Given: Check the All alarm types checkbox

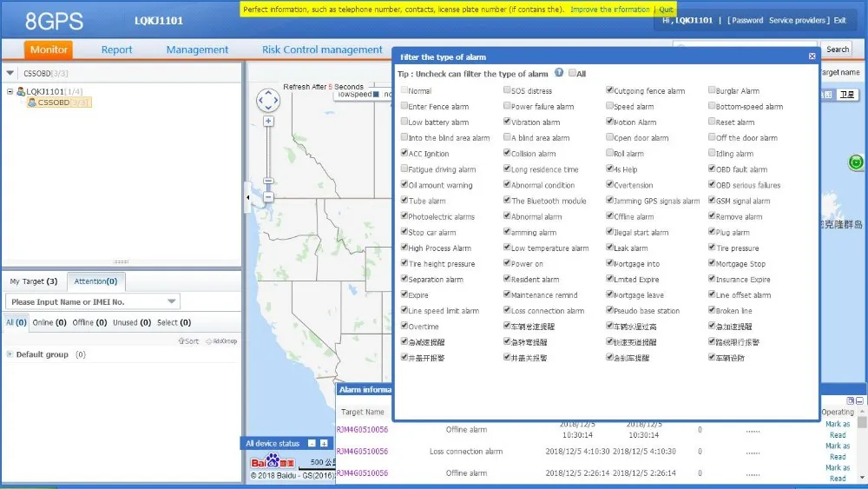Looking at the screenshot, I should 572,73.
